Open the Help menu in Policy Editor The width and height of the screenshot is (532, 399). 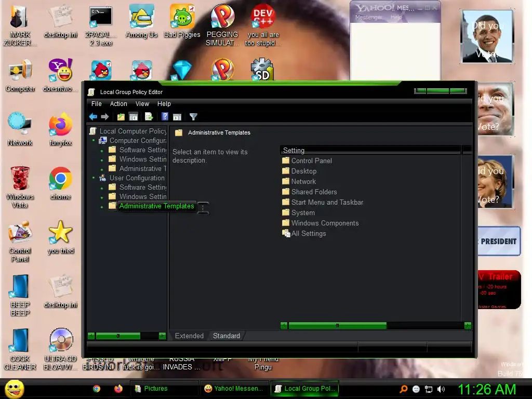(x=164, y=104)
